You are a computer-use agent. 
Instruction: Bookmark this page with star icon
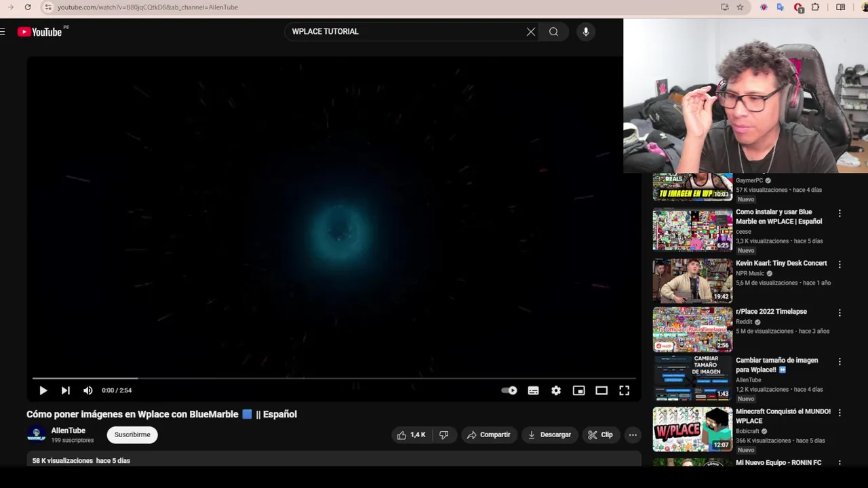tap(740, 7)
